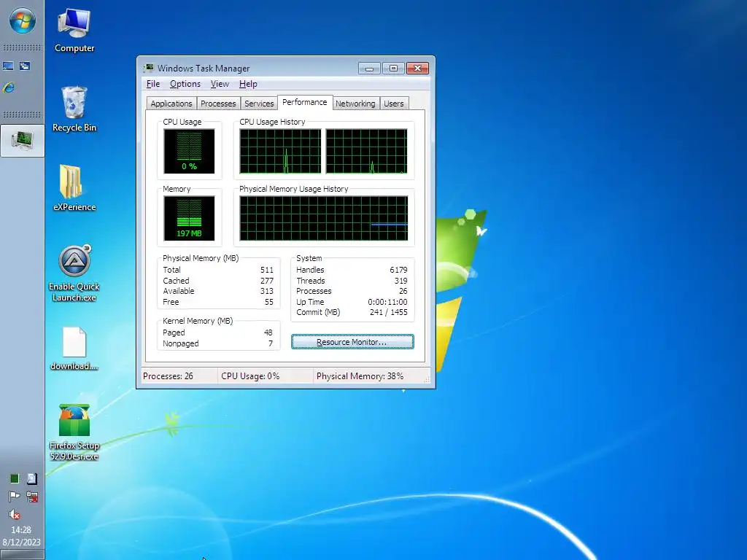Open the Windows Start orb
The height and width of the screenshot is (560, 747).
coord(22,21)
